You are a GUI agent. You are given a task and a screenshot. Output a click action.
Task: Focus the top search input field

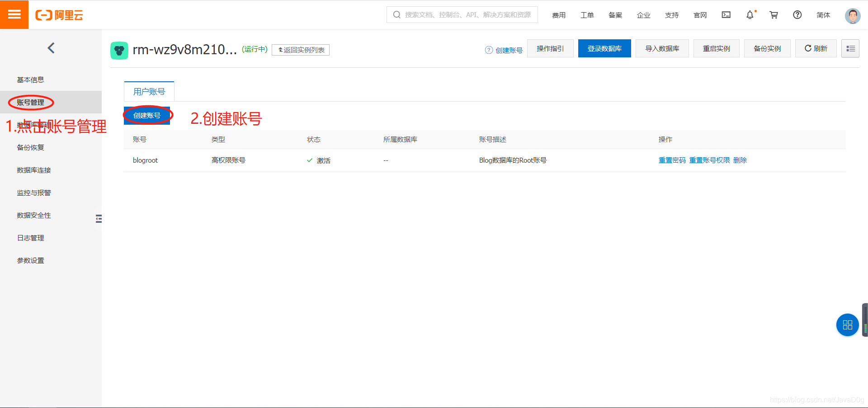pyautogui.click(x=462, y=15)
